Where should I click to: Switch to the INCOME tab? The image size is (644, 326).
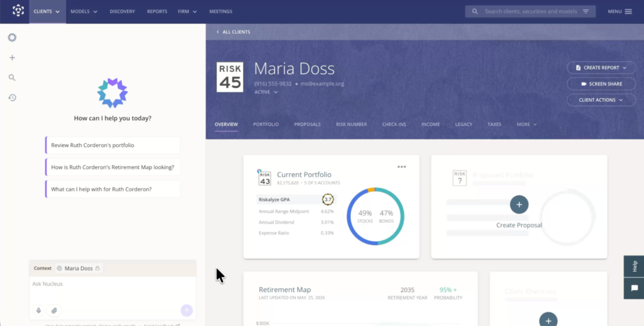coord(430,124)
